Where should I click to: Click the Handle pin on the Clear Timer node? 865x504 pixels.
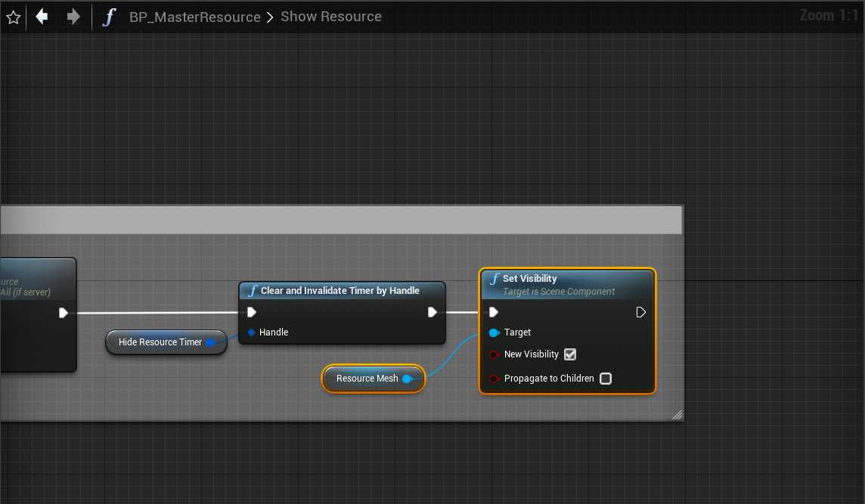pos(252,332)
